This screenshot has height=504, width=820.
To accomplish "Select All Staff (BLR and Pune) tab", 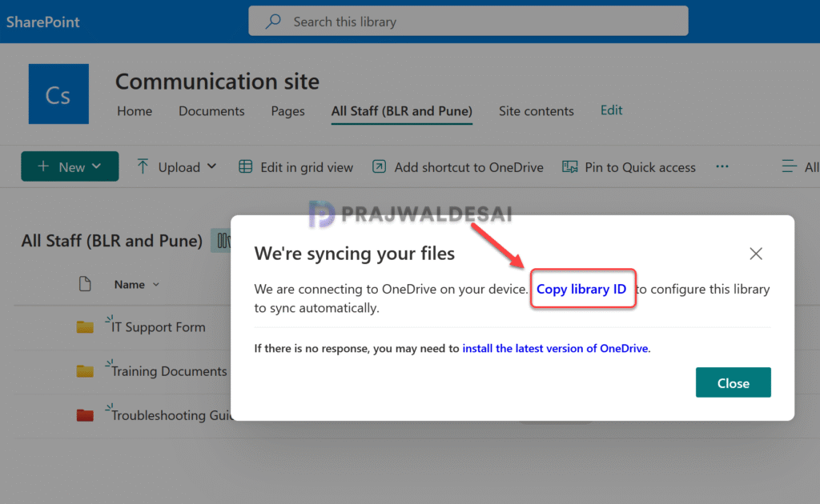I will point(402,110).
